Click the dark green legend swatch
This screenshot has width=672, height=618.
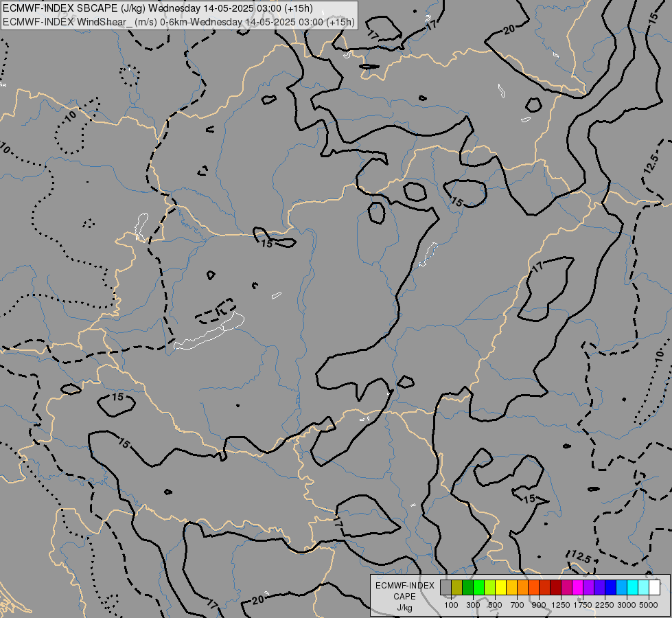click(x=468, y=587)
